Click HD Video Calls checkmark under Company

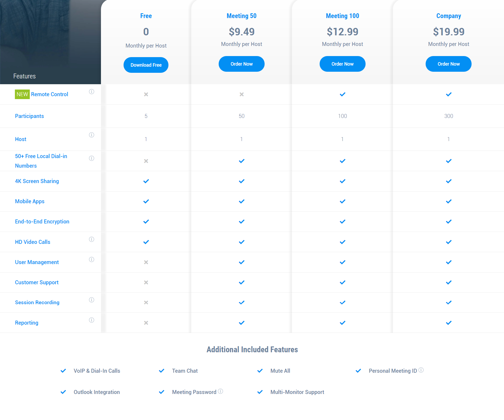point(449,242)
